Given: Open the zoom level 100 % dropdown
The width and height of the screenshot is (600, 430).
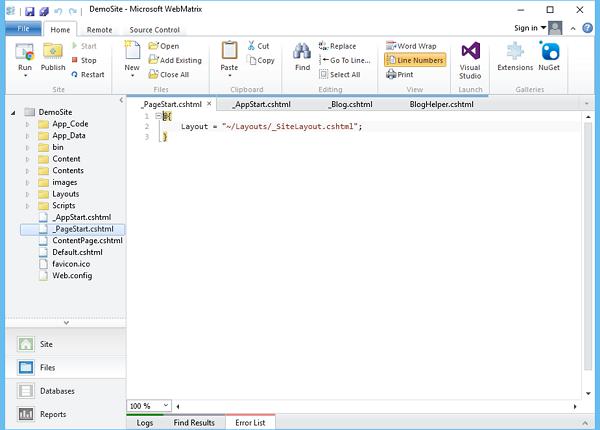Looking at the screenshot, I should click(166, 405).
